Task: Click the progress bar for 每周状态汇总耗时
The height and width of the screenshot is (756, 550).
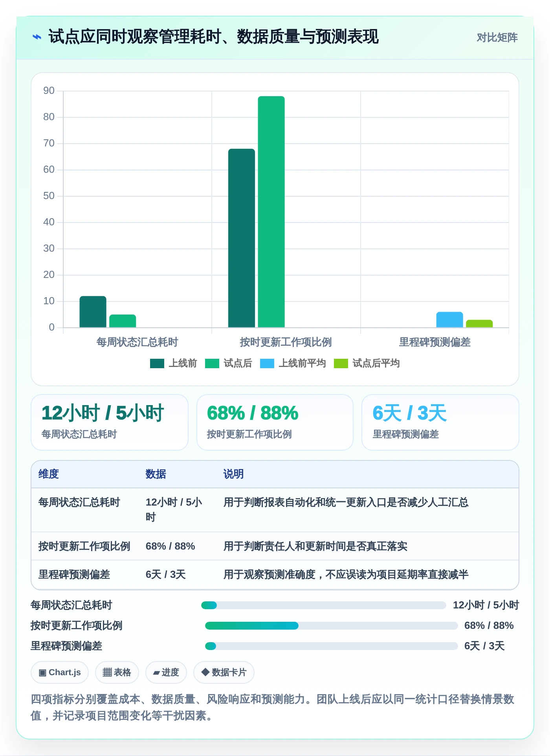Action: click(323, 605)
